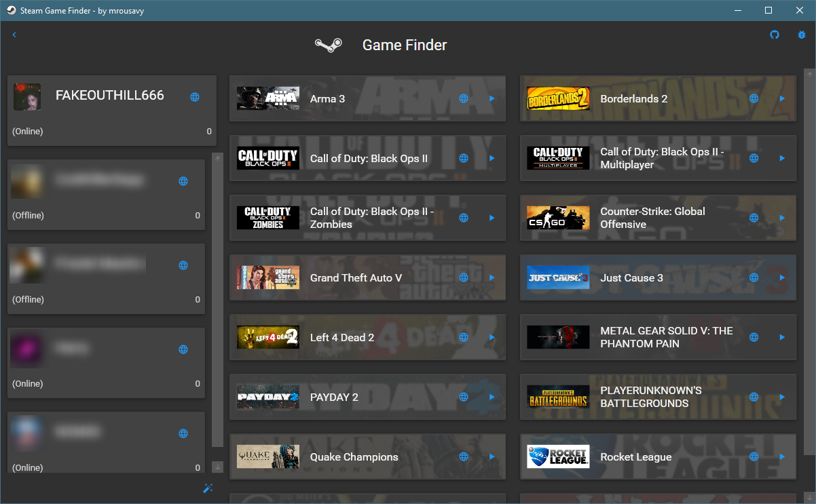The width and height of the screenshot is (816, 504).
Task: Open Rocket League globe icon
Action: coord(754,457)
